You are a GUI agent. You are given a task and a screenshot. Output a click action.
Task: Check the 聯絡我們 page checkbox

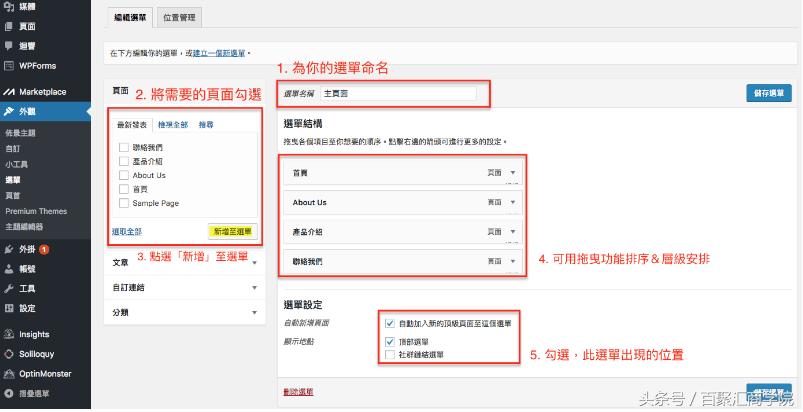point(123,147)
